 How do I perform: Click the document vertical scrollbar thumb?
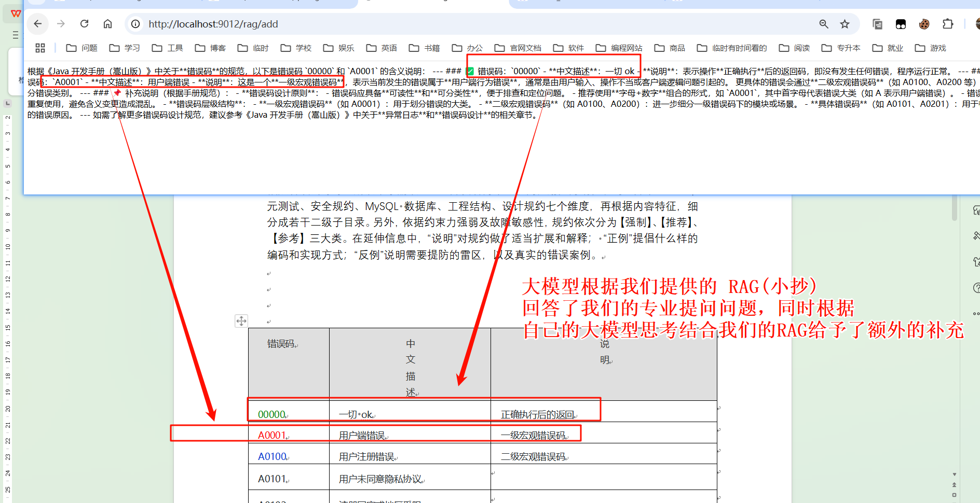point(954,208)
